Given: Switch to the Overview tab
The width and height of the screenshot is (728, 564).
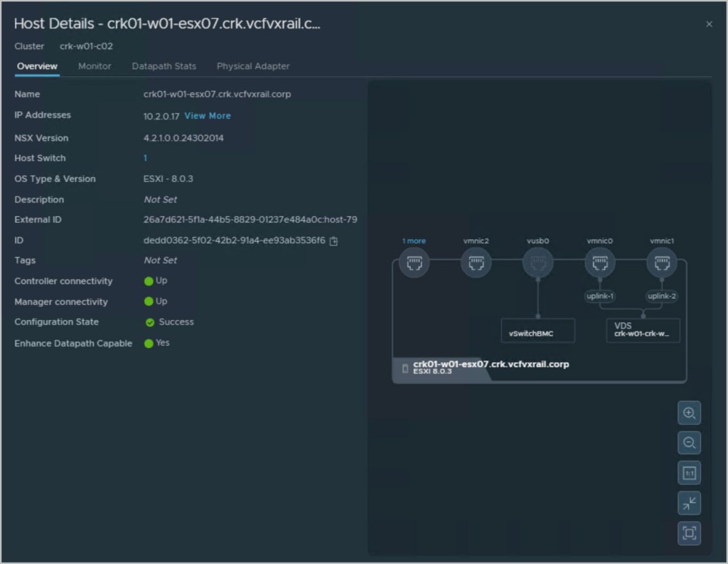Looking at the screenshot, I should (37, 66).
